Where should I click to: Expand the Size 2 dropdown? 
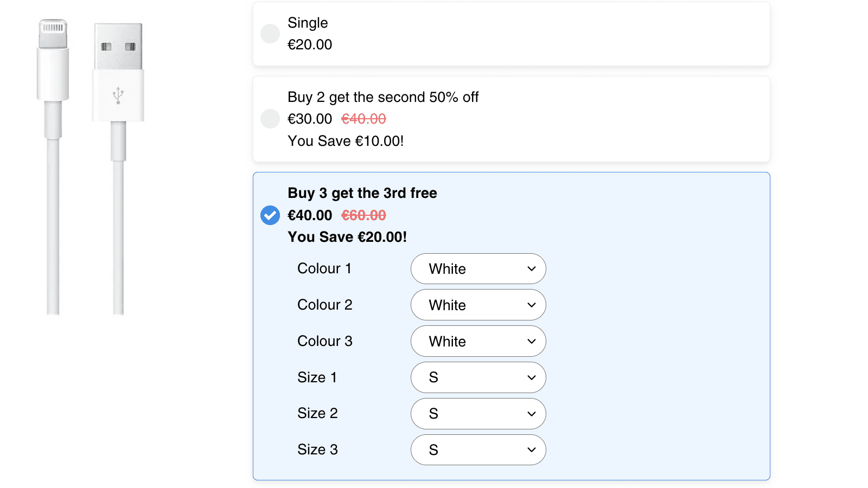(x=478, y=414)
